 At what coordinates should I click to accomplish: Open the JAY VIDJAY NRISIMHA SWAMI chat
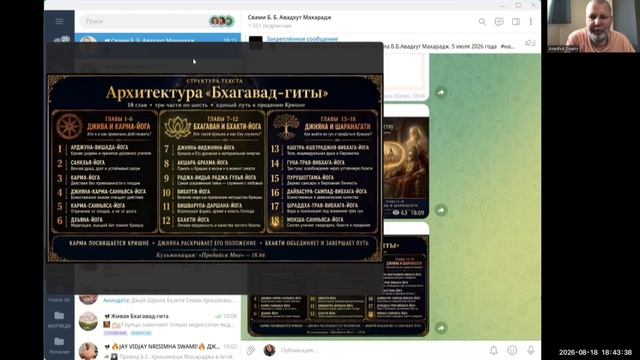point(158,350)
